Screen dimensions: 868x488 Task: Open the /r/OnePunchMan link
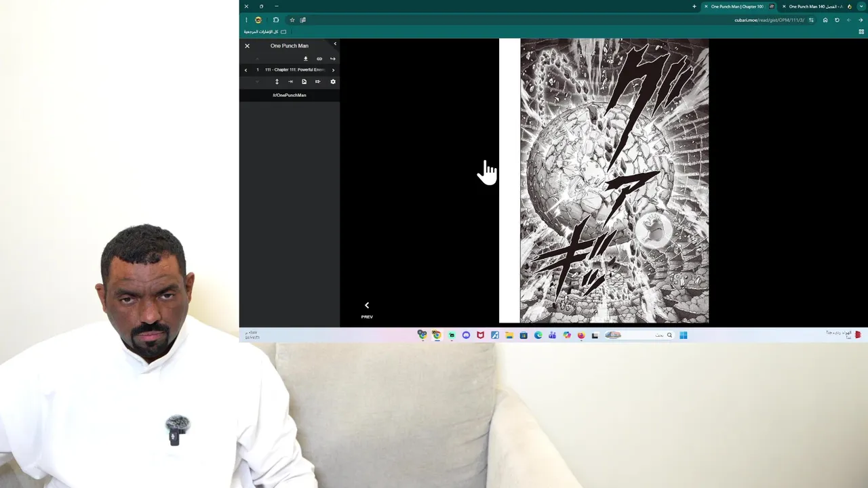[x=290, y=96]
